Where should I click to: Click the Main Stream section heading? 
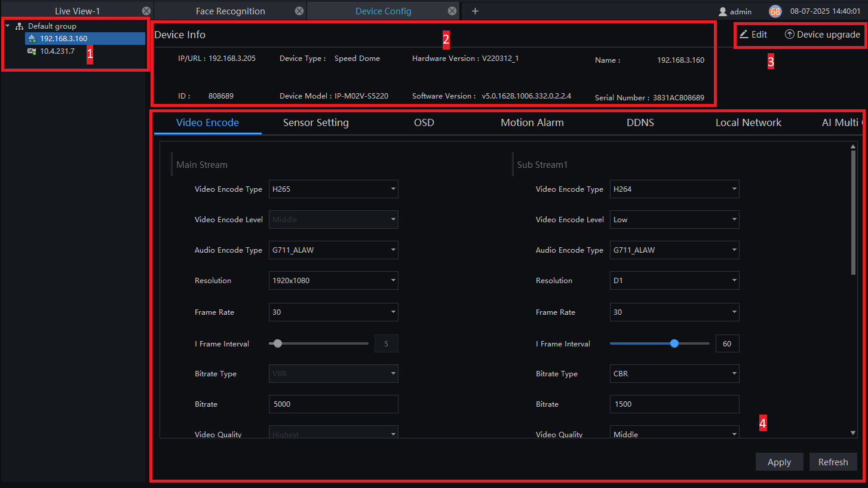[202, 165]
